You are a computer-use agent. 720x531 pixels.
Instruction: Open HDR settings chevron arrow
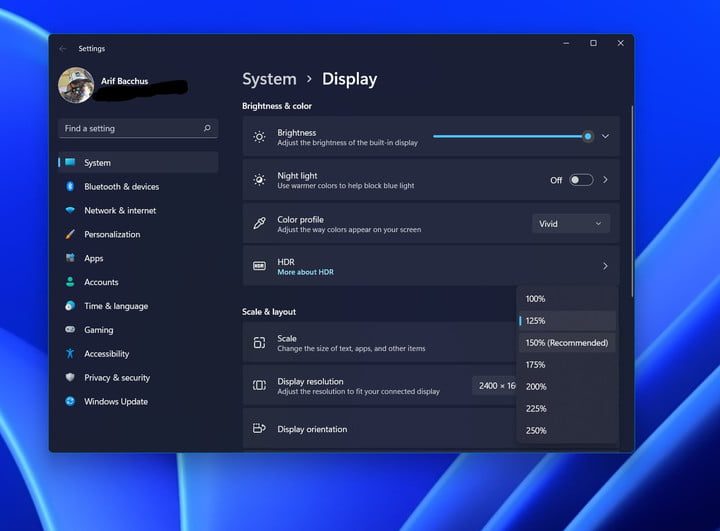pos(605,266)
